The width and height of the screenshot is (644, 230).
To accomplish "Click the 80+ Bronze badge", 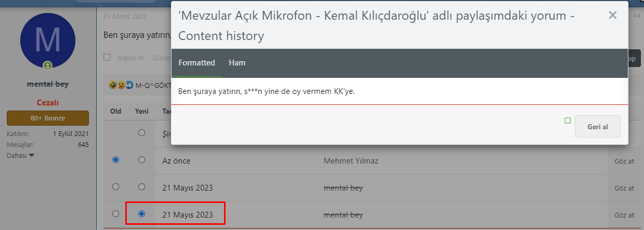I will click(48, 118).
